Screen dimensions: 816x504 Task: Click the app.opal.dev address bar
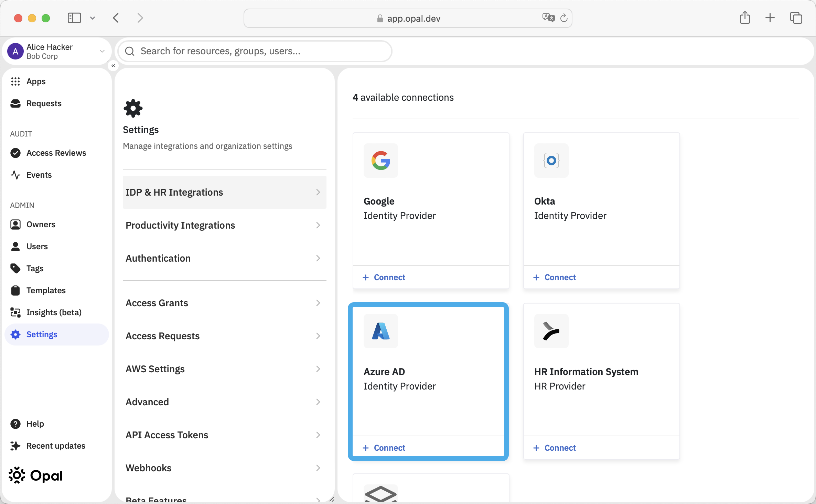tap(408, 18)
